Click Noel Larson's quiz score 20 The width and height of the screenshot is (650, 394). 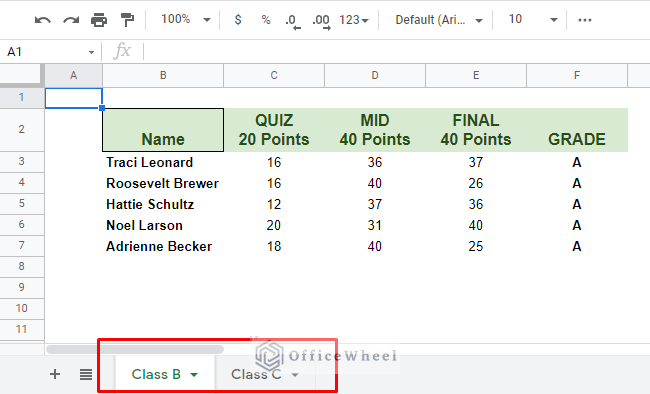click(274, 225)
